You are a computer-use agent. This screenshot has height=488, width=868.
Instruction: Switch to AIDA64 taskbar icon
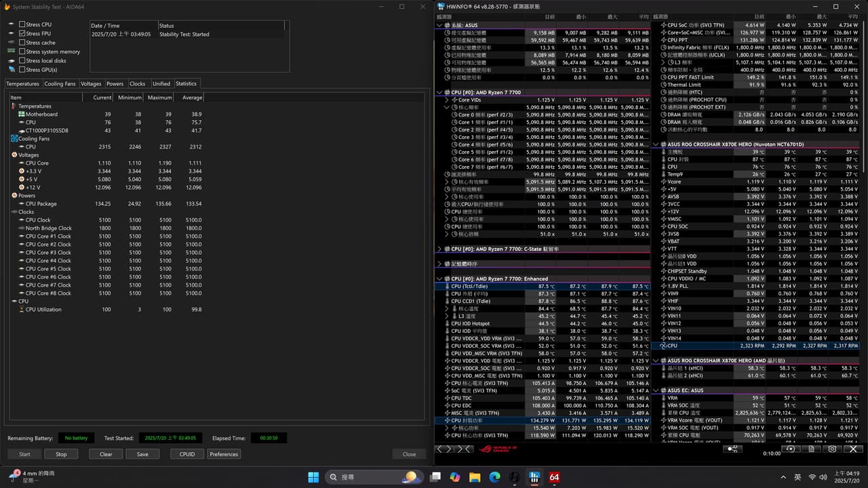(554, 477)
